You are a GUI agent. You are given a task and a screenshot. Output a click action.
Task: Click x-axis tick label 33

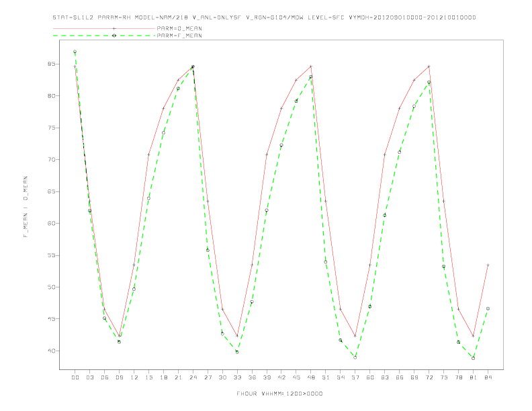[x=237, y=377]
